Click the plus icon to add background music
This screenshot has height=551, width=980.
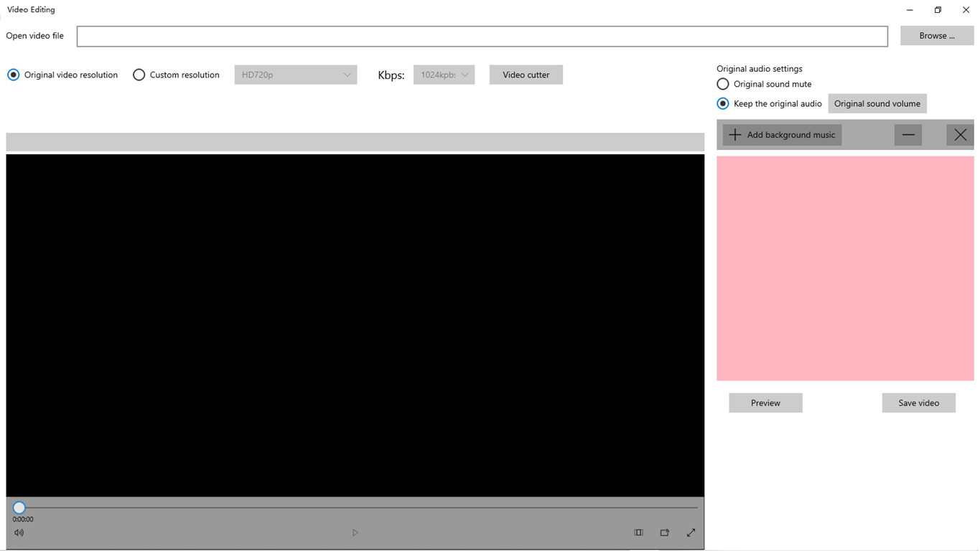[x=735, y=134]
